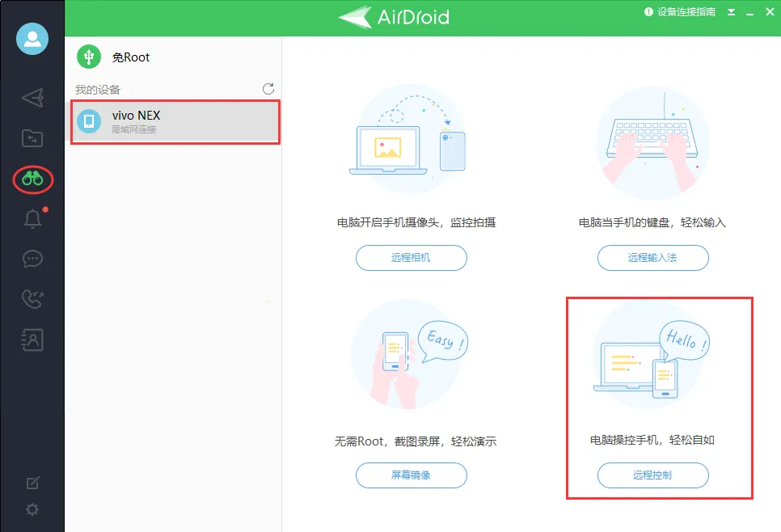Open the file management folder icon
The height and width of the screenshot is (532, 781).
pyautogui.click(x=32, y=138)
